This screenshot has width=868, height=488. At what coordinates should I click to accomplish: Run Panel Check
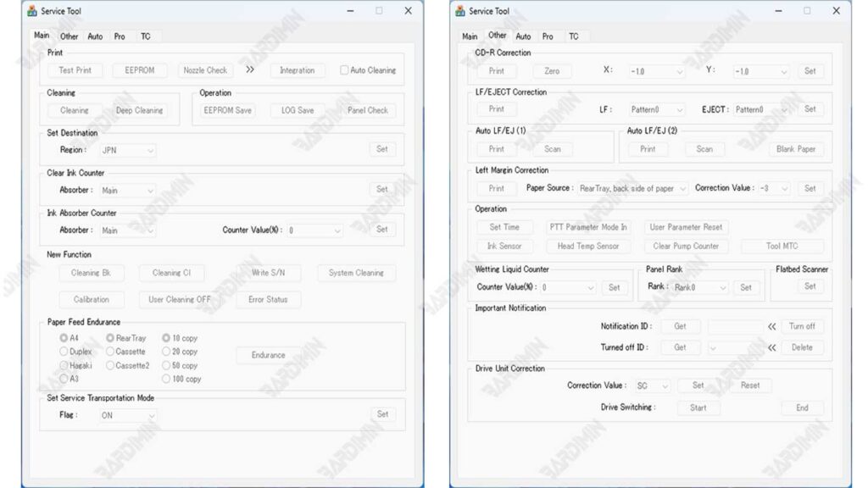click(368, 110)
